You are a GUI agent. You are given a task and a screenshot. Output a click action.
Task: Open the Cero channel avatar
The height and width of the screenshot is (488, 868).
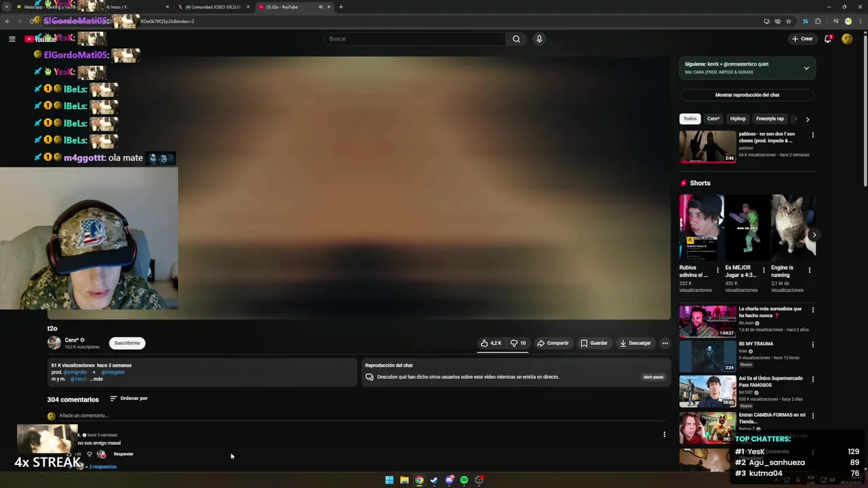tap(54, 343)
